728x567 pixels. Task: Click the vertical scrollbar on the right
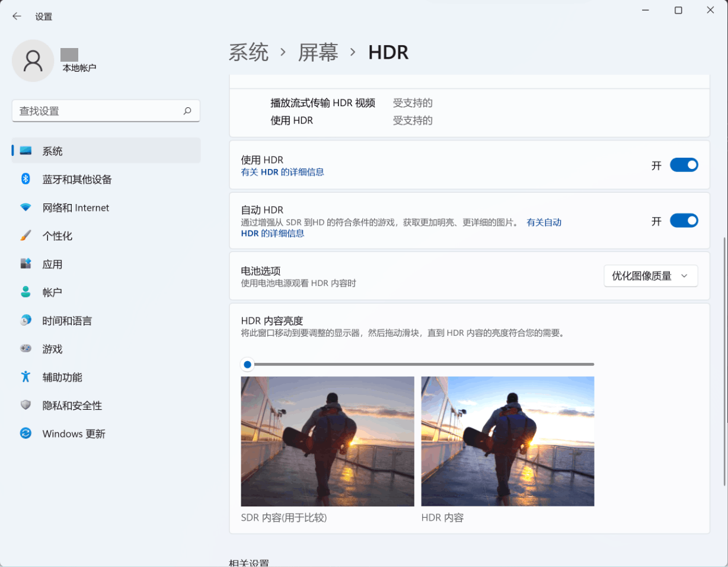coord(724,362)
